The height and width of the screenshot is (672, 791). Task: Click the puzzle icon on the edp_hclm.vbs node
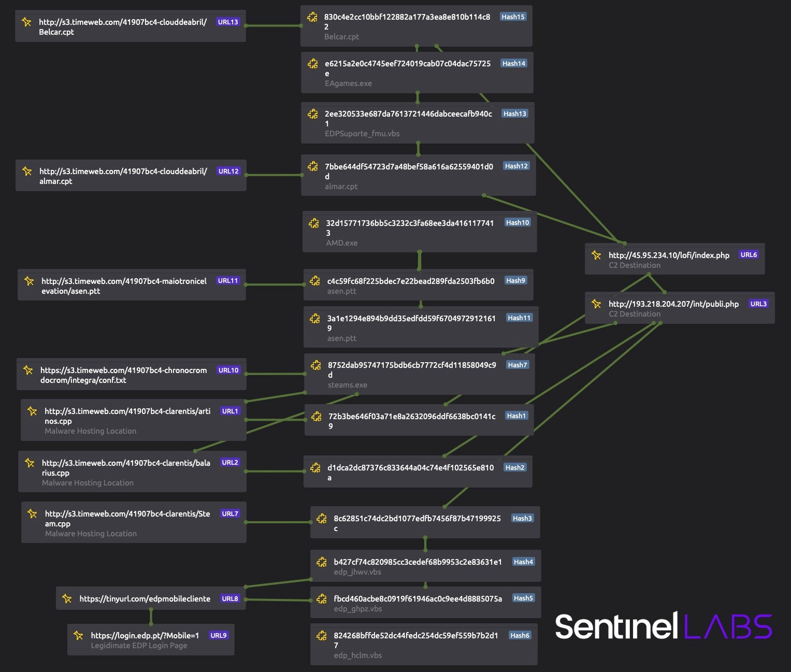(x=322, y=636)
